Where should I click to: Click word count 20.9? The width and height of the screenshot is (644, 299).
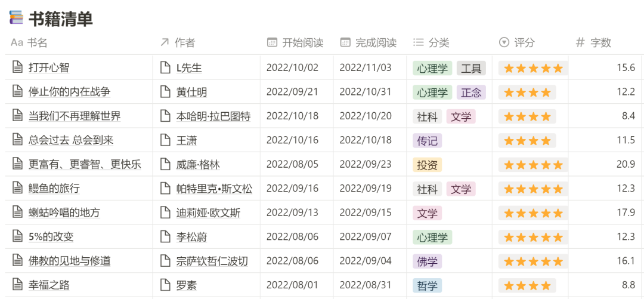click(x=626, y=165)
